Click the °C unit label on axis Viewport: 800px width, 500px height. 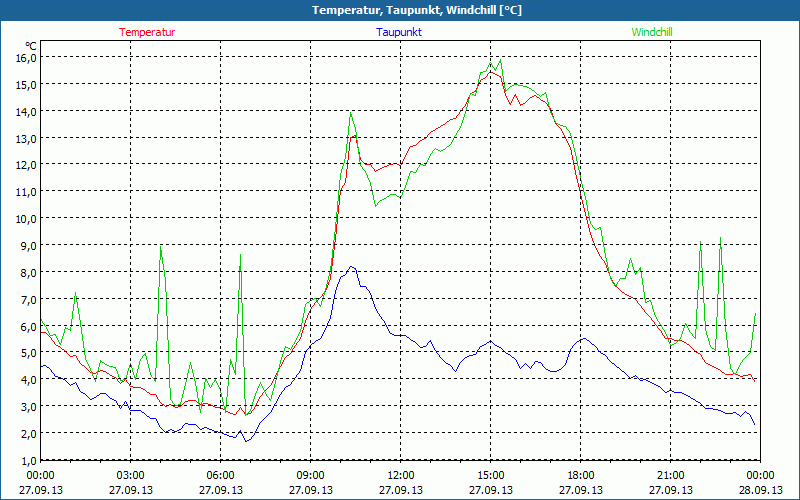coord(31,46)
